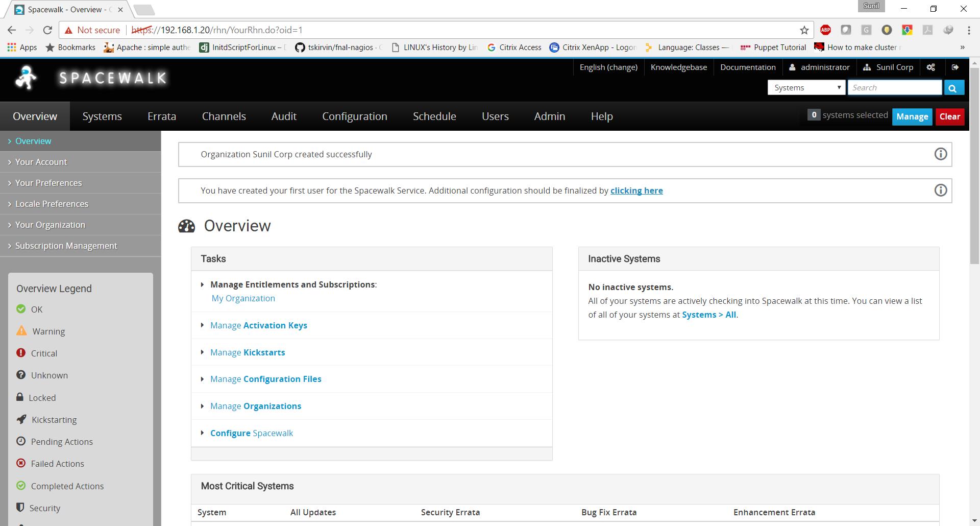Screen dimensions: 980x526
Task: Open the Puppet Tutorial bookmark
Action: pos(773,47)
